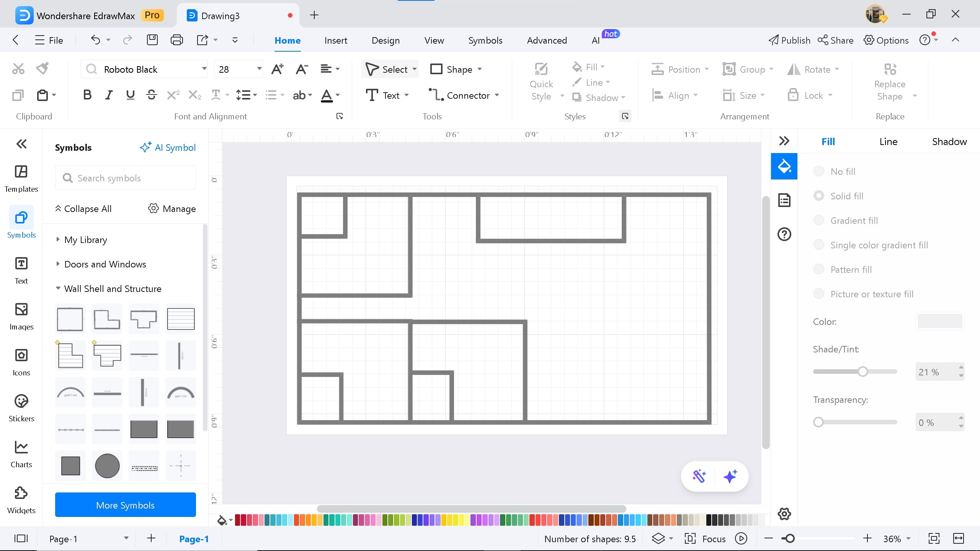Toggle Focus mode in status bar
Image resolution: width=980 pixels, height=551 pixels.
pos(705,539)
